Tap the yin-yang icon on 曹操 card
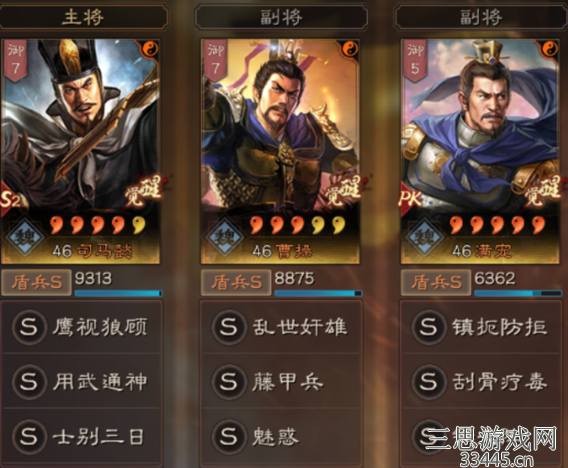568x468 pixels. pyautogui.click(x=350, y=49)
